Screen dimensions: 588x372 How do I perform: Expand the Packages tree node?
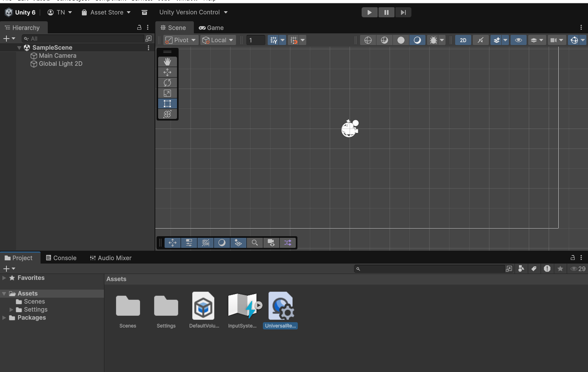[x=4, y=318]
